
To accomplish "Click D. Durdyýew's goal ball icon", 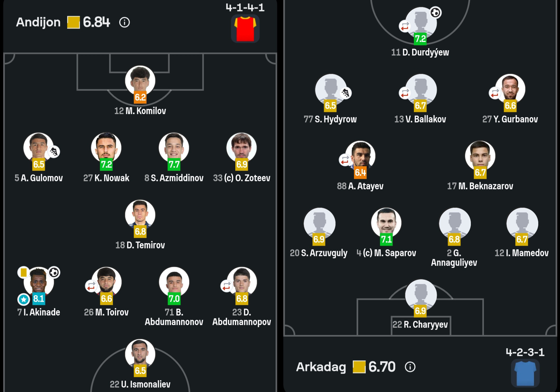I will click(x=435, y=12).
